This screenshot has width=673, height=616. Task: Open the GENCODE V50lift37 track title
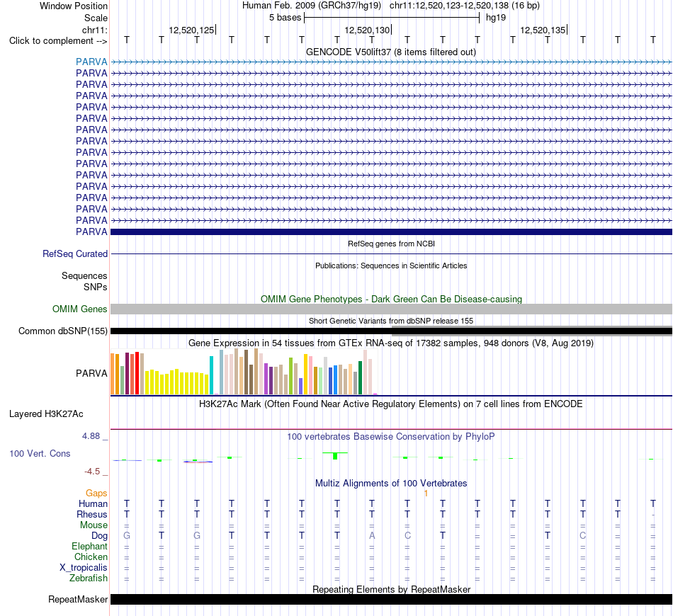click(391, 52)
